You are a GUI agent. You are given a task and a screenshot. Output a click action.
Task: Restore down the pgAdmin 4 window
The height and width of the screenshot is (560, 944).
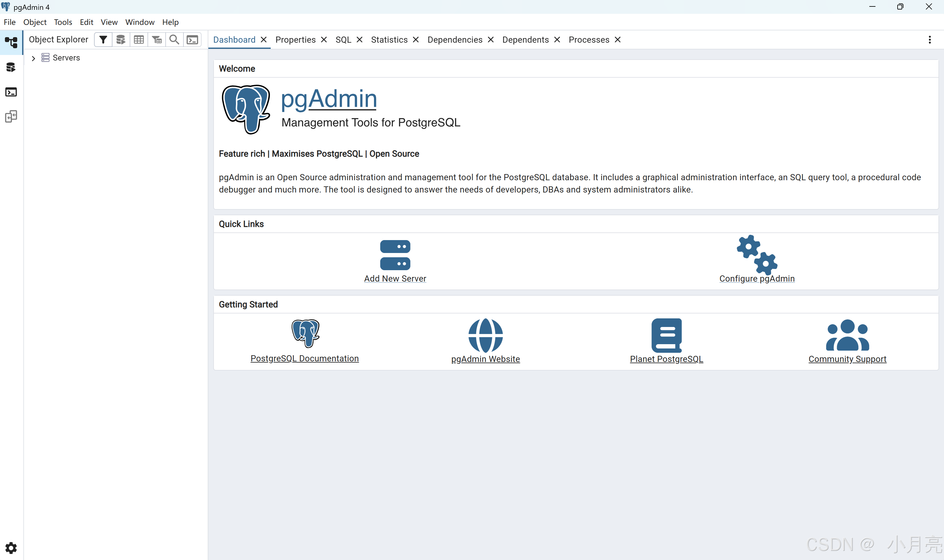tap(900, 7)
